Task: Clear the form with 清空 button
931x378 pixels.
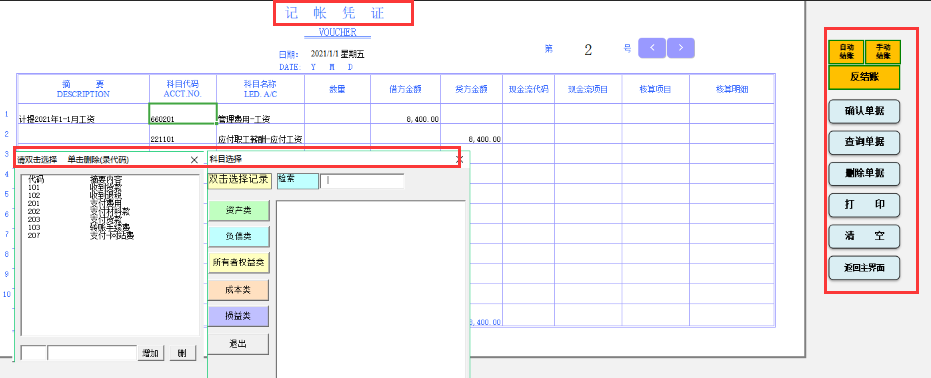Action: pos(864,236)
